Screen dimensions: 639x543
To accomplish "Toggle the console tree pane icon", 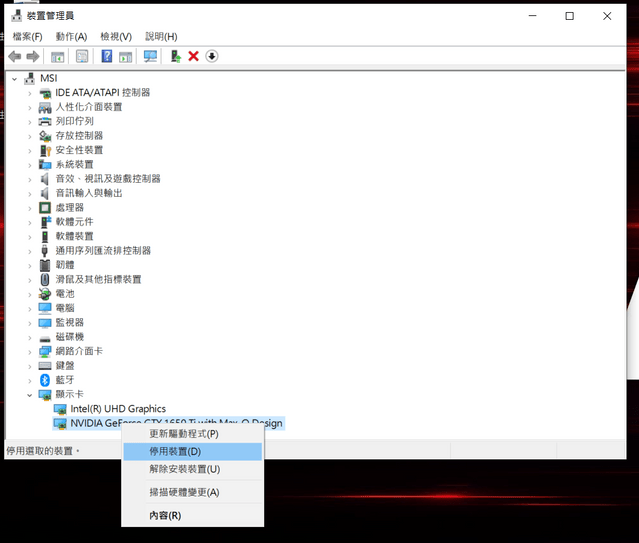I will [x=57, y=57].
